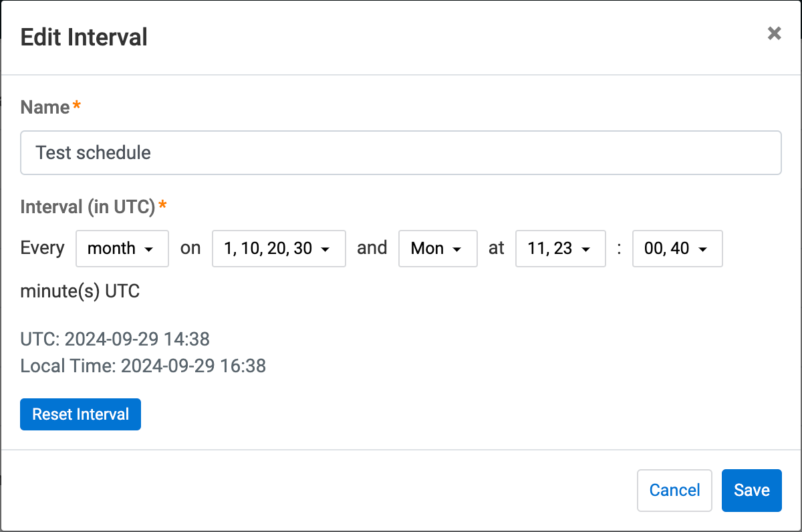Image resolution: width=802 pixels, height=532 pixels.
Task: Click the orange asterisk beside Interval (in UTC)
Action: pyautogui.click(x=162, y=205)
